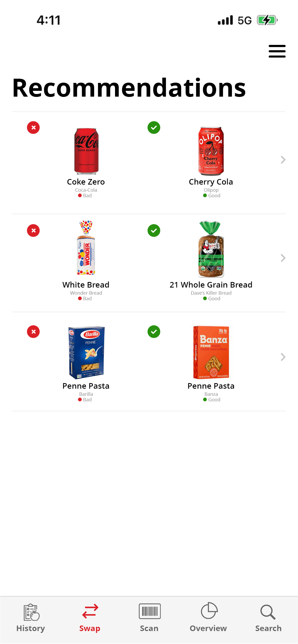Toggle the green check beside Banza Penne Pasta
The width and height of the screenshot is (298, 644).
click(154, 332)
